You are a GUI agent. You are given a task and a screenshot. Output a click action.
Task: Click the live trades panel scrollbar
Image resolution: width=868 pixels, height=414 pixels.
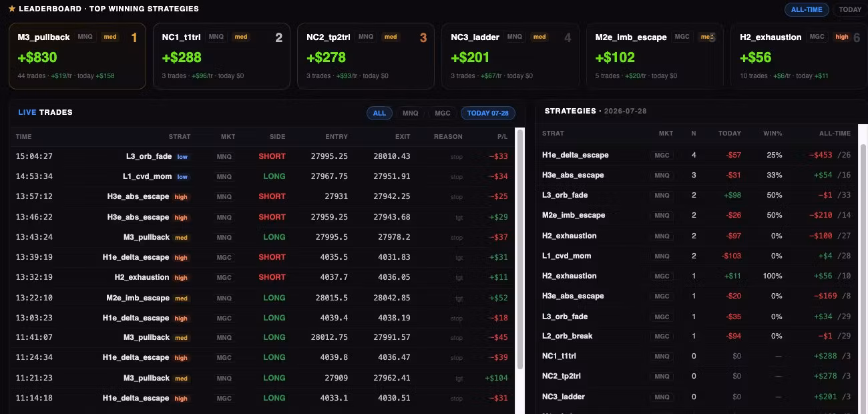519,247
